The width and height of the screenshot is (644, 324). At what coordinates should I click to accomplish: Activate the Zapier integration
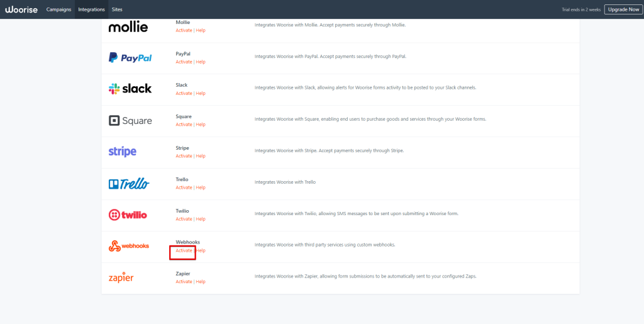[x=184, y=282]
